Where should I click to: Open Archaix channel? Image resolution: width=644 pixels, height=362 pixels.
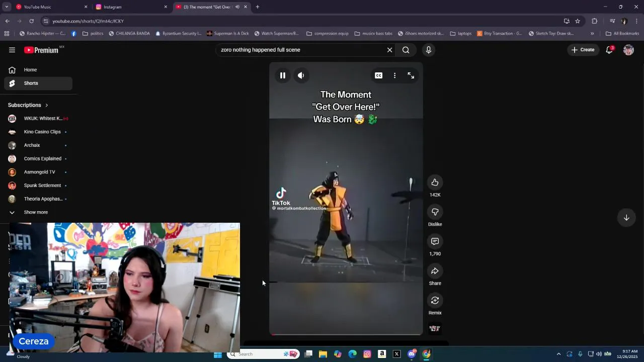(38, 145)
